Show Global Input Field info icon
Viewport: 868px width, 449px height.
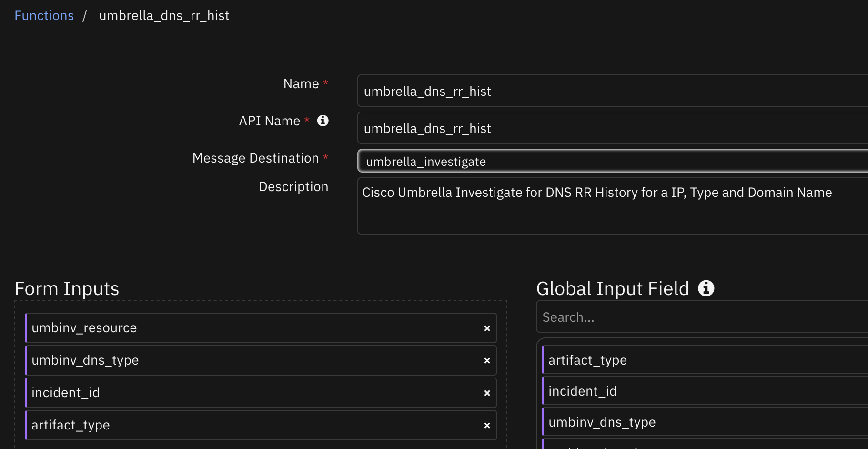[x=706, y=288]
